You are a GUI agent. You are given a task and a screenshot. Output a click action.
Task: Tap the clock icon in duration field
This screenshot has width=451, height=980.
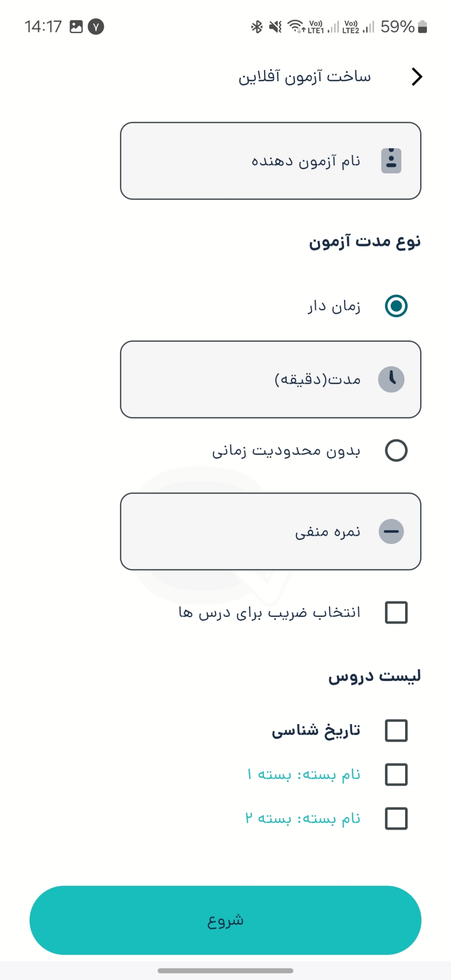pyautogui.click(x=391, y=379)
